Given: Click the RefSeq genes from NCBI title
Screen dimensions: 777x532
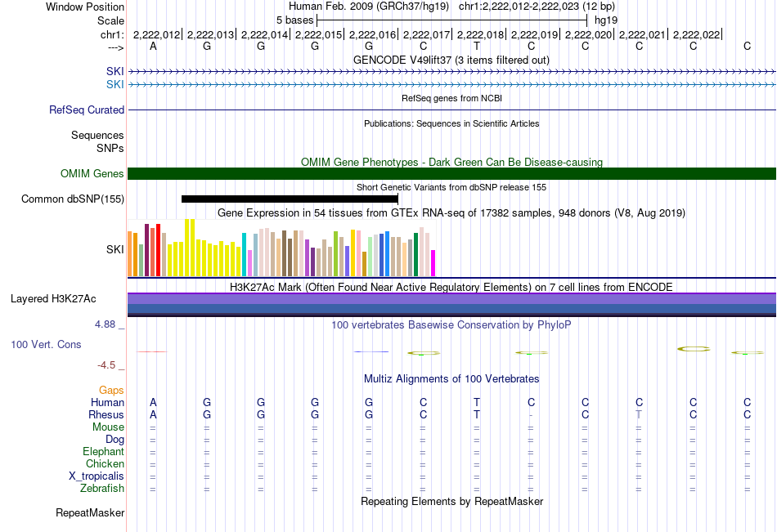Looking at the screenshot, I should point(451,98).
